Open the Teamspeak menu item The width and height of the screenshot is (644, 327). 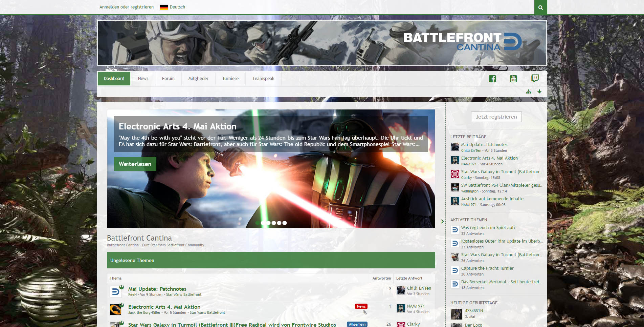(263, 79)
